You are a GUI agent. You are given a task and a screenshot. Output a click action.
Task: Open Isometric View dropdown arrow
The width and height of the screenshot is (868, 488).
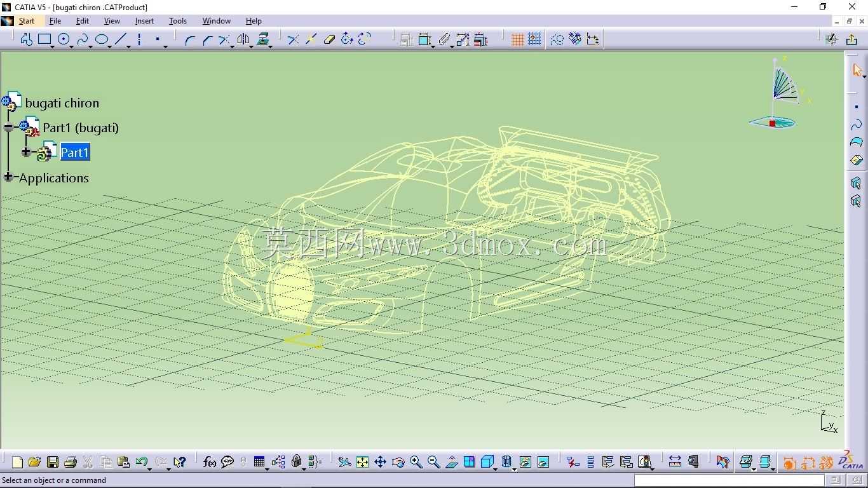[496, 468]
